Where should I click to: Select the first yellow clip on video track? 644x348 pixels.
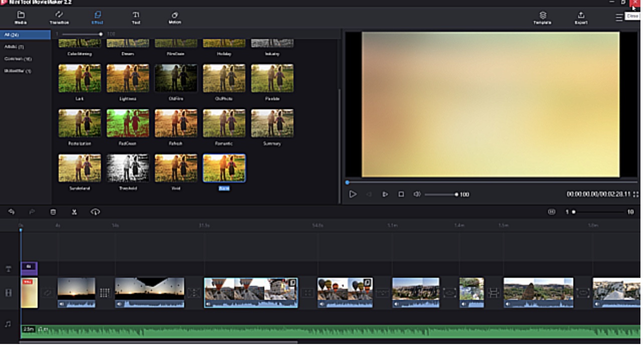[29, 293]
